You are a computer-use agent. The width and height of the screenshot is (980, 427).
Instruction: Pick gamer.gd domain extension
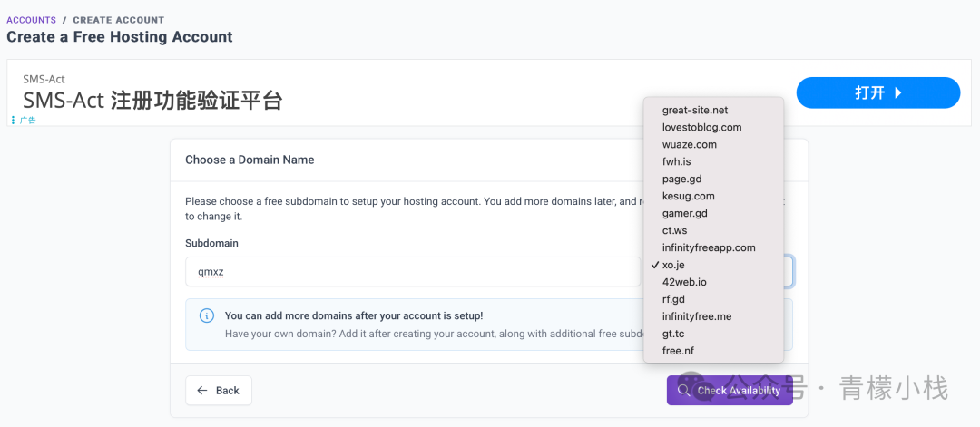tap(684, 213)
